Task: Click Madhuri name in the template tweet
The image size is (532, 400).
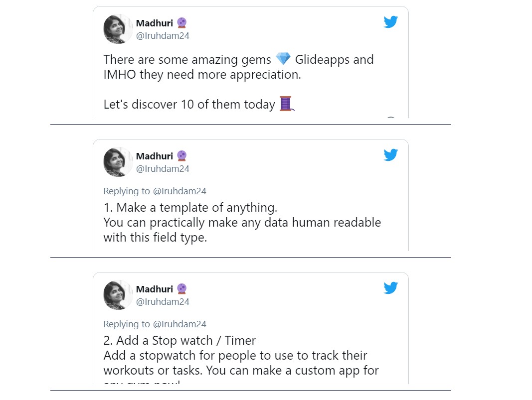Action: [155, 156]
